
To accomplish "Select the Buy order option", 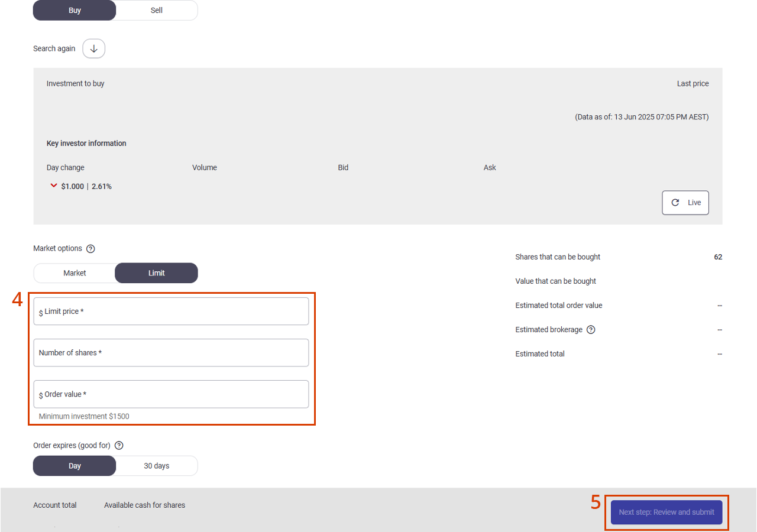I will (x=75, y=11).
